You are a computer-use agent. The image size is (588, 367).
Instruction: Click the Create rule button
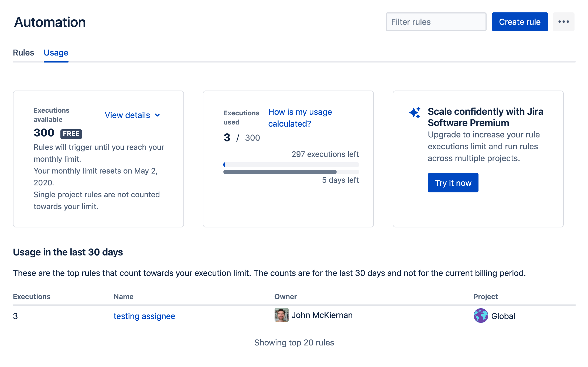click(x=520, y=22)
